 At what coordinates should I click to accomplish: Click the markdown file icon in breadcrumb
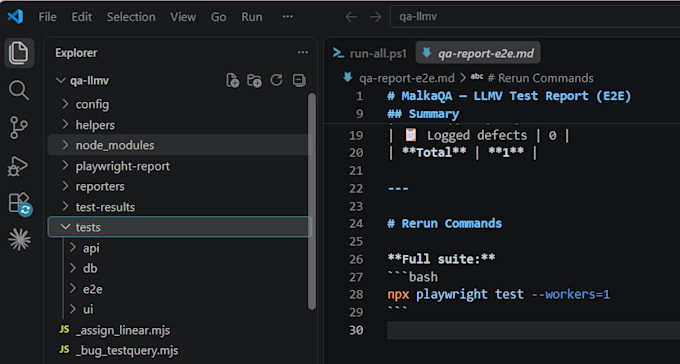[348, 78]
